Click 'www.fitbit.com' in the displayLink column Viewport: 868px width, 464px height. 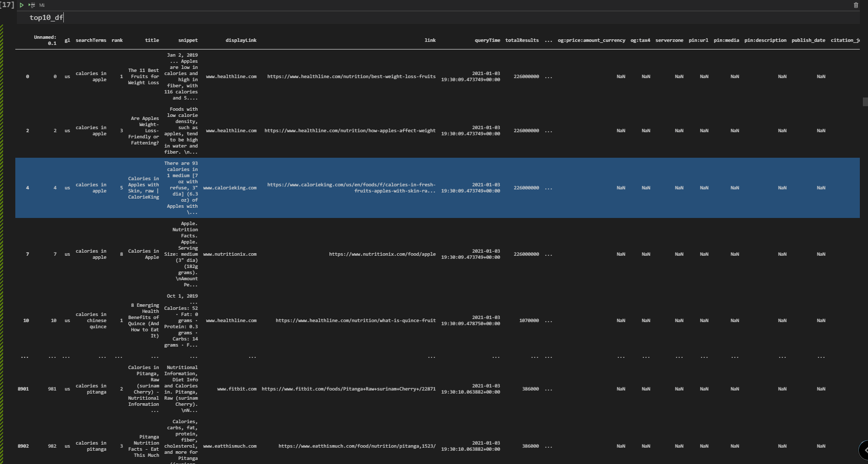pos(237,389)
